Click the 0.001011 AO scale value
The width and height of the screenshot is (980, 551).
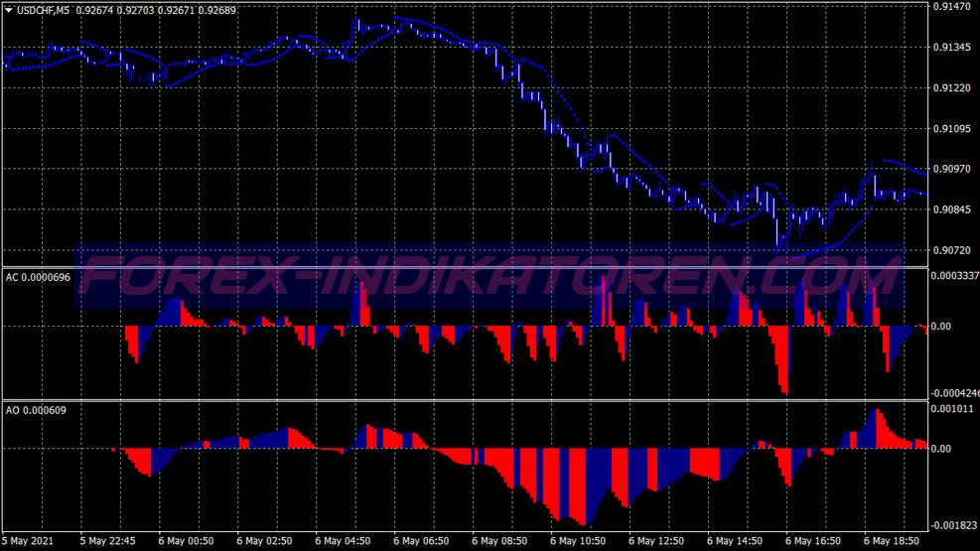pyautogui.click(x=951, y=408)
